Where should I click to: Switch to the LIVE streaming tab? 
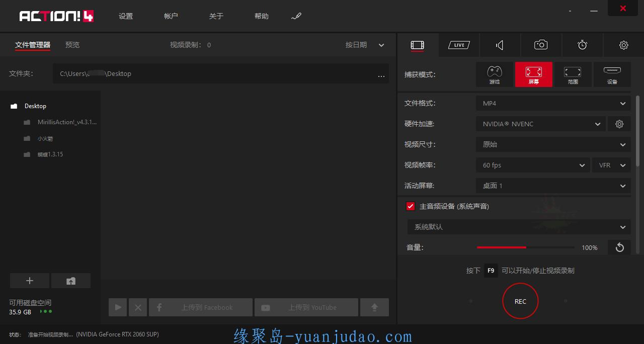click(459, 45)
